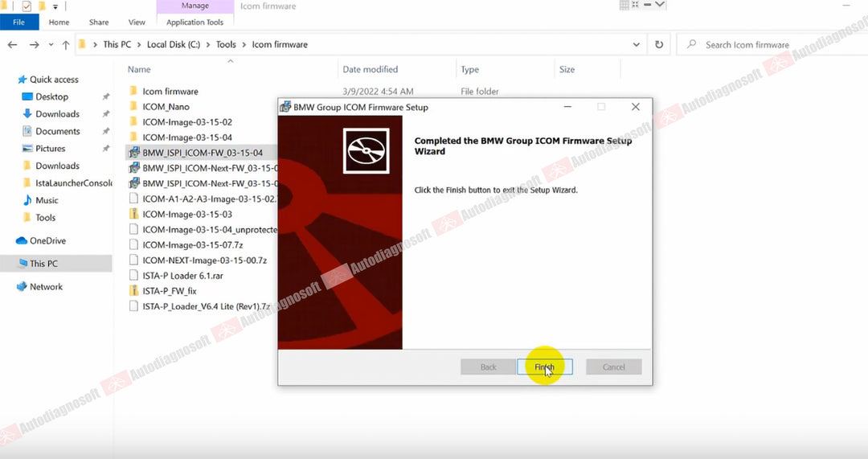Click the Finish button in the setup wizard
This screenshot has width=868, height=459.
pos(545,367)
